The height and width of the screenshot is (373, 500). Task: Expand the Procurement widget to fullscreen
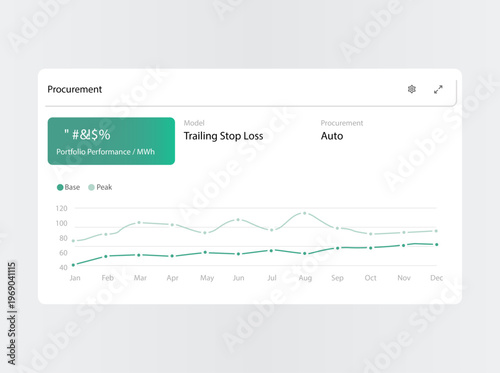438,89
